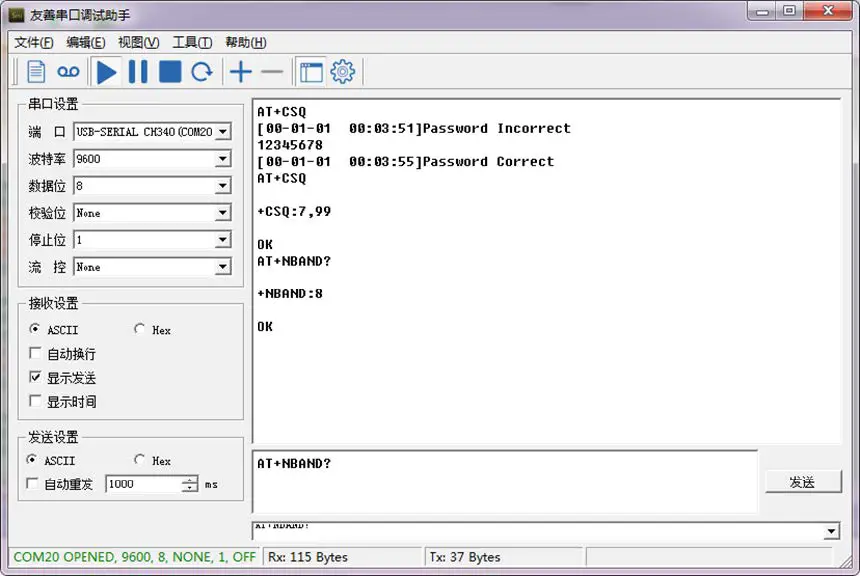Click the refresh icon on the toolbar
Image resolution: width=860 pixels, height=576 pixels.
(x=202, y=71)
